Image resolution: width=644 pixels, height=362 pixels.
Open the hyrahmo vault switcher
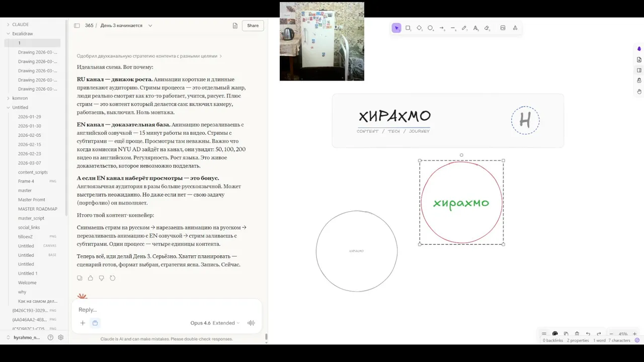pyautogui.click(x=23, y=337)
